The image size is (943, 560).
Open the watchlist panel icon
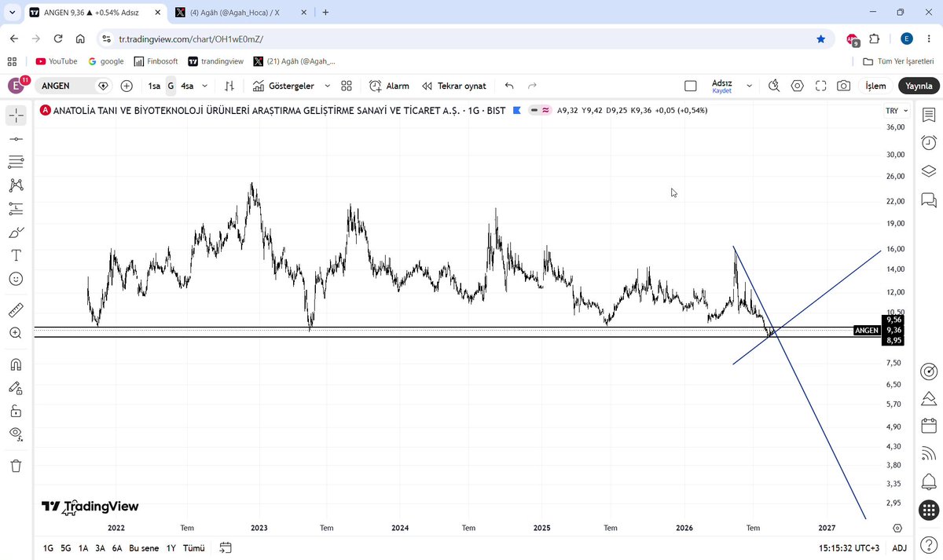[928, 115]
